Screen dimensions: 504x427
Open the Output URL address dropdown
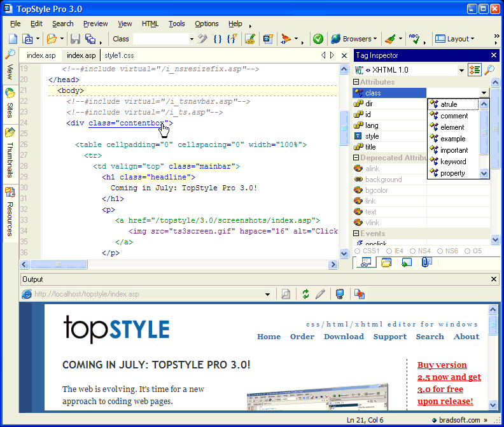pyautogui.click(x=267, y=294)
